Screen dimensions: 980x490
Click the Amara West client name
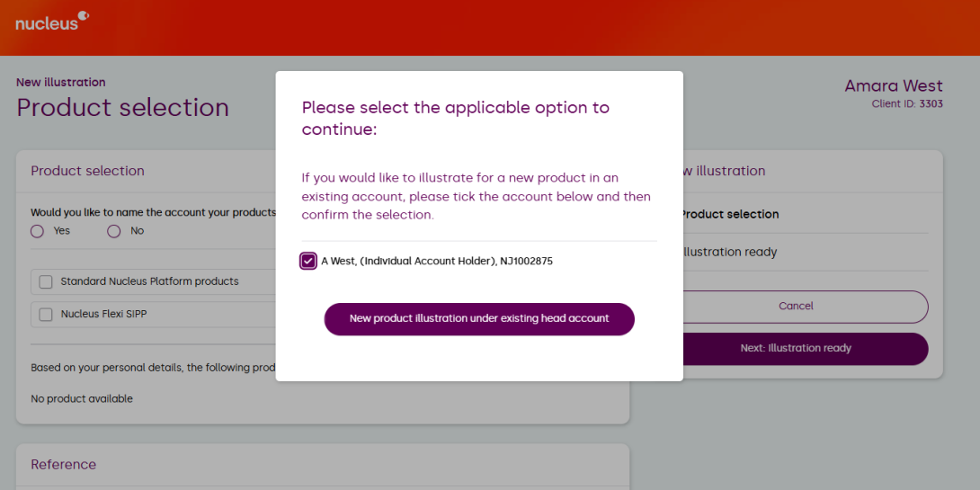click(x=893, y=86)
